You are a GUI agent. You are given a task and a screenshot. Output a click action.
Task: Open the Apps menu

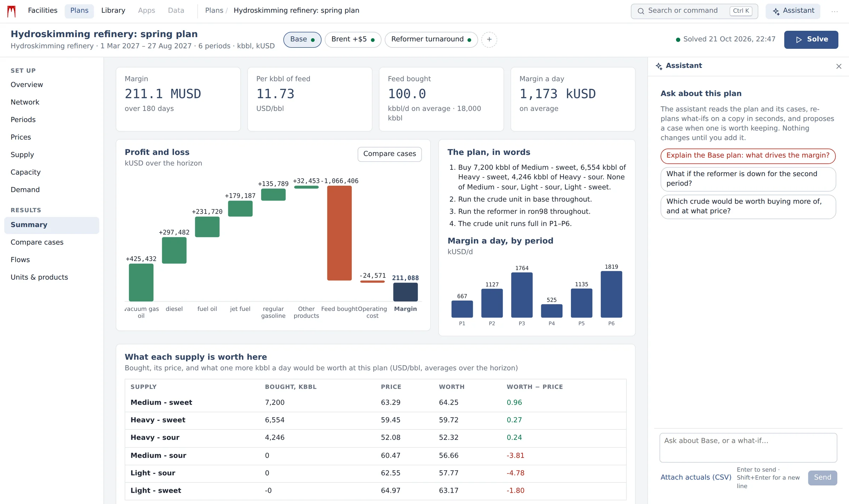pos(146,11)
